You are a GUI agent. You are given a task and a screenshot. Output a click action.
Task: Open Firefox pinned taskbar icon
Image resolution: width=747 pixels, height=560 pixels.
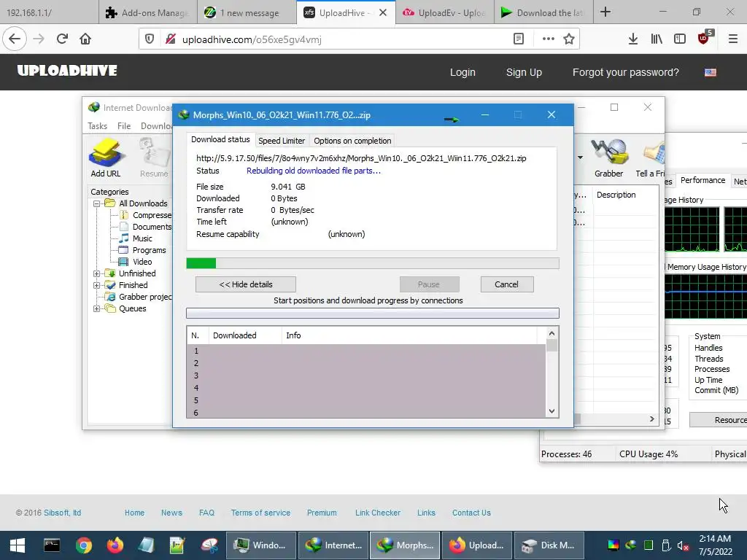(x=115, y=545)
